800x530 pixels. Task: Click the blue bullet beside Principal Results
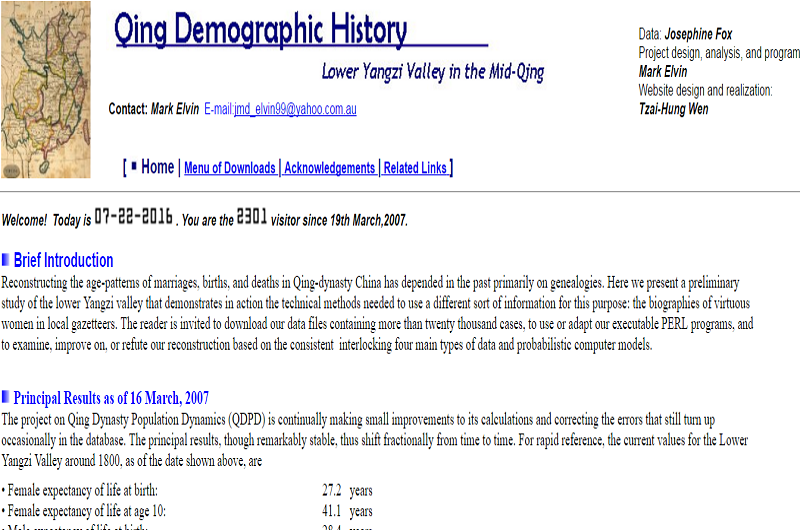point(6,396)
